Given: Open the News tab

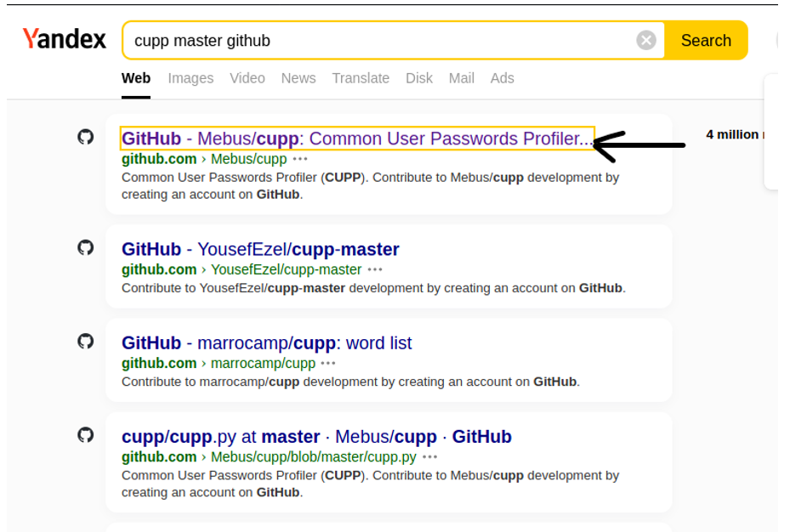Looking at the screenshot, I should pyautogui.click(x=298, y=78).
